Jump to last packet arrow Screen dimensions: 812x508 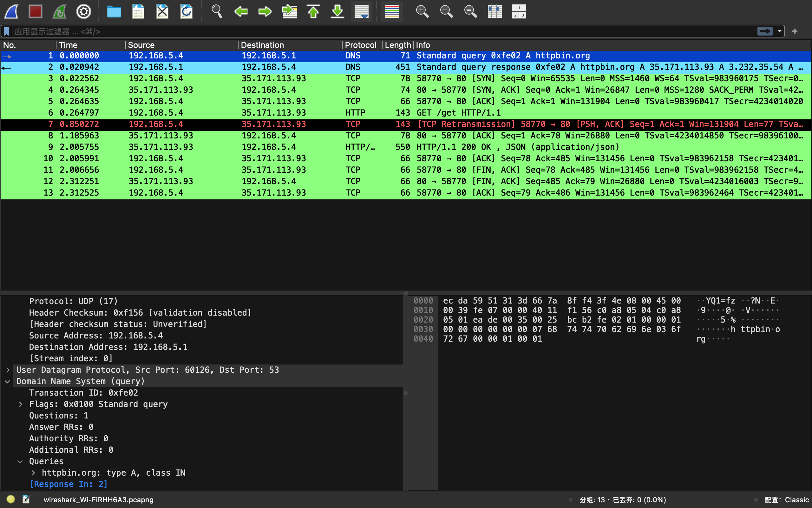click(337, 11)
